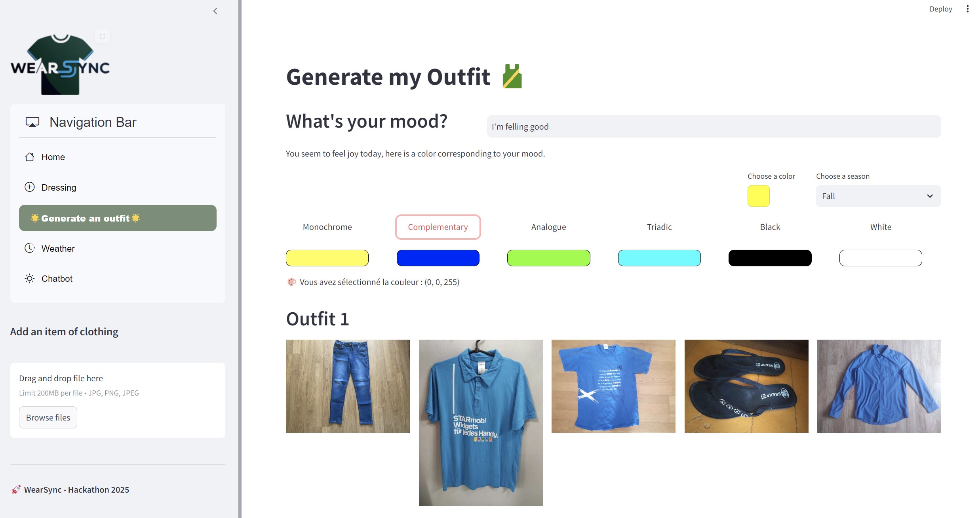Select the Triadic color scheme
The height and width of the screenshot is (518, 980).
click(x=659, y=227)
